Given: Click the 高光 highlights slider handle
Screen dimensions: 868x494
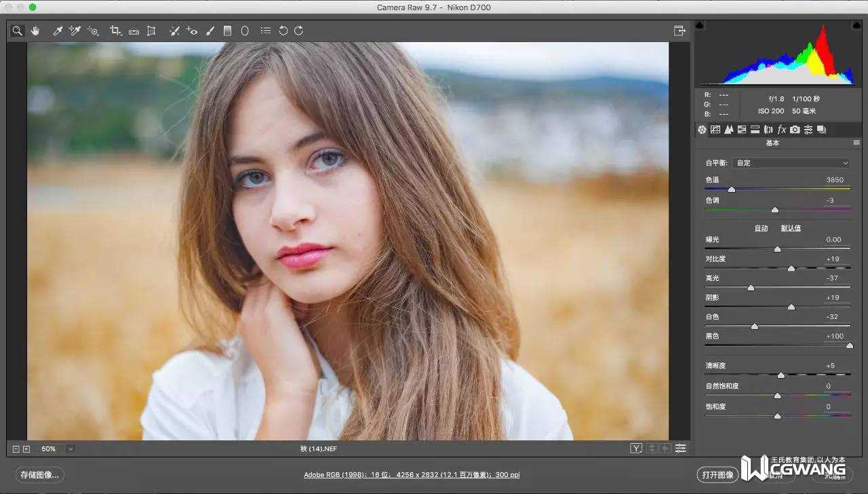Looking at the screenshot, I should [751, 288].
